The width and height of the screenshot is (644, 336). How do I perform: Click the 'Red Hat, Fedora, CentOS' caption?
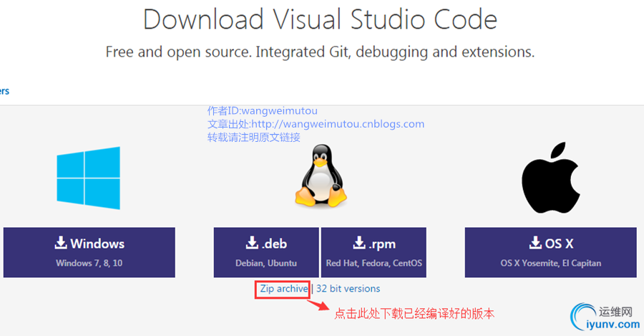coord(374,263)
